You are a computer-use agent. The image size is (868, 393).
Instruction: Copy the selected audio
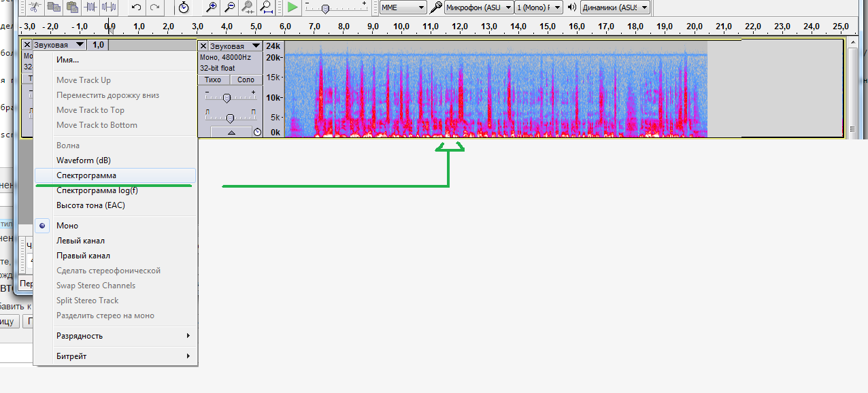click(x=54, y=7)
